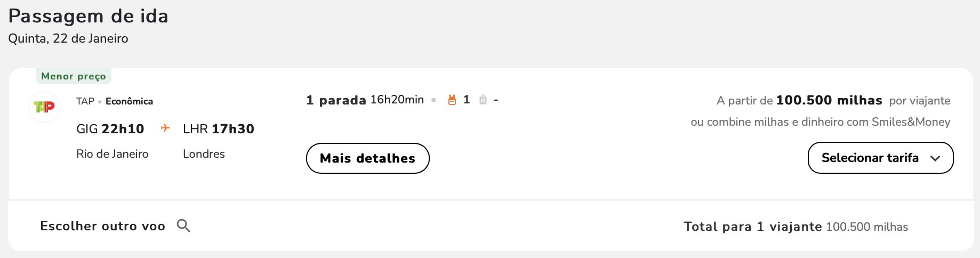Click the TAP airline logo

click(44, 107)
